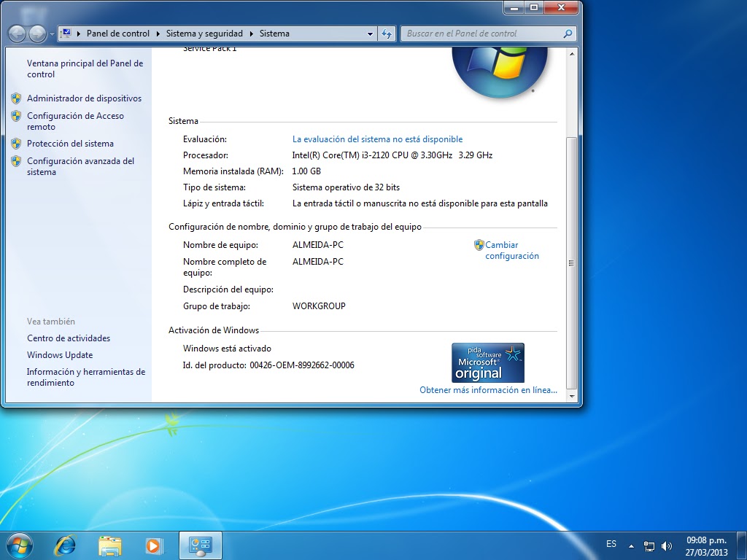Select Panel de control breadcrumb
This screenshot has width=747, height=560.
(x=117, y=34)
